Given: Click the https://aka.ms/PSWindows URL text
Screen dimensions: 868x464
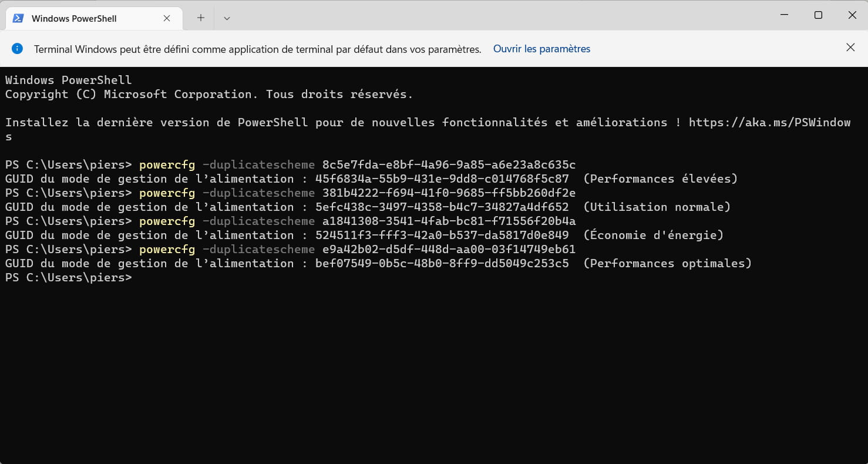Looking at the screenshot, I should [770, 122].
